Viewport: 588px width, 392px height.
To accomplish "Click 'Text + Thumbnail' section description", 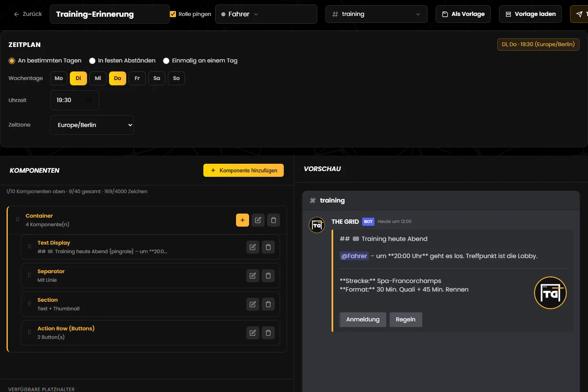I will tap(58, 308).
